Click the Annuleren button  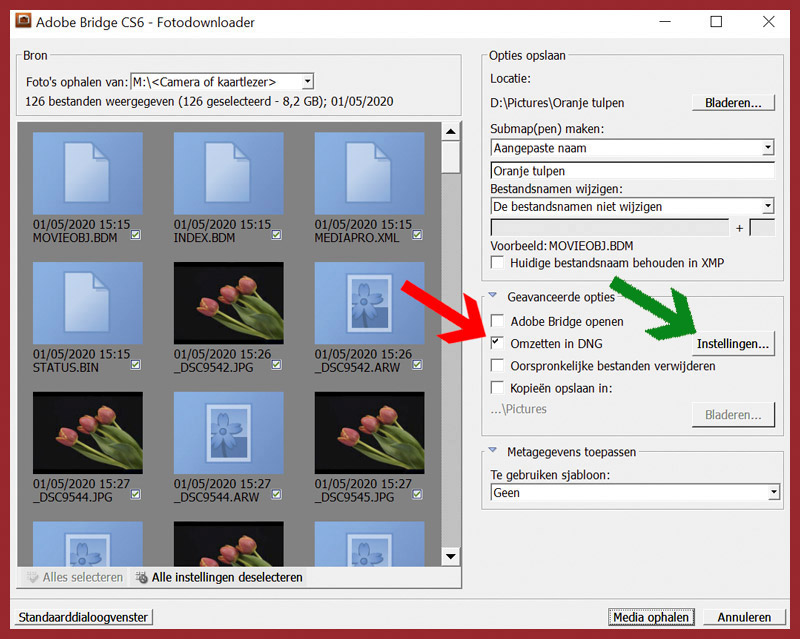[744, 617]
